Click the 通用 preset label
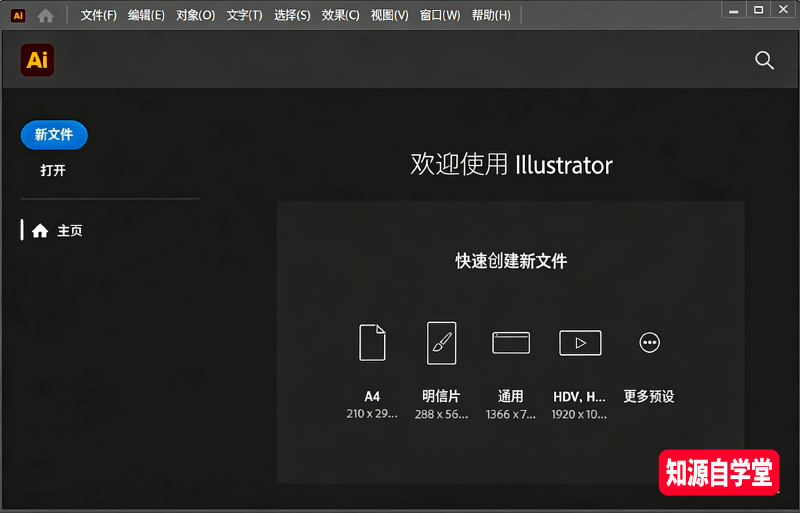Image resolution: width=800 pixels, height=513 pixels. tap(511, 397)
